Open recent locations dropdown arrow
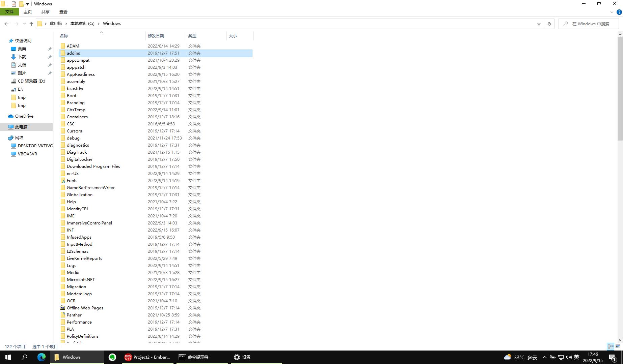The image size is (623, 364). pos(24,24)
